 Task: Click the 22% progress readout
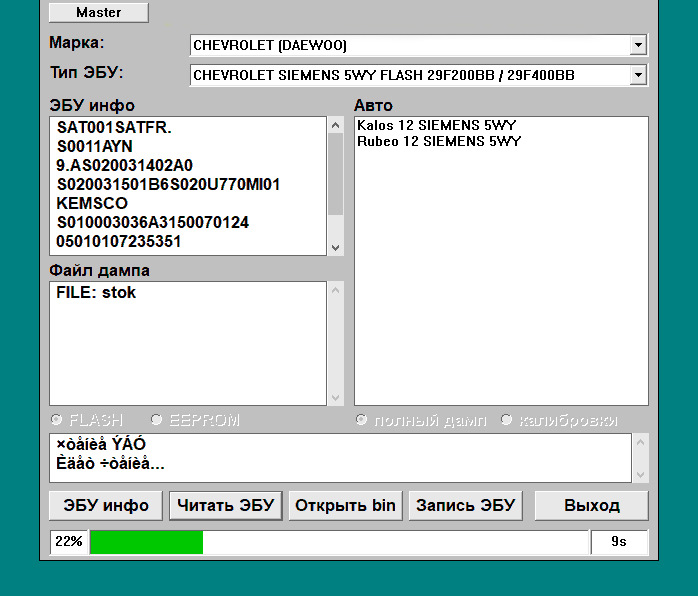pyautogui.click(x=69, y=542)
